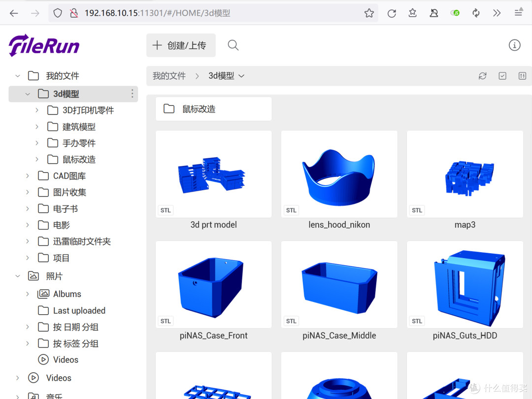
Task: Click the 鼠标改造 folder icon in main pane
Action: (x=169, y=109)
